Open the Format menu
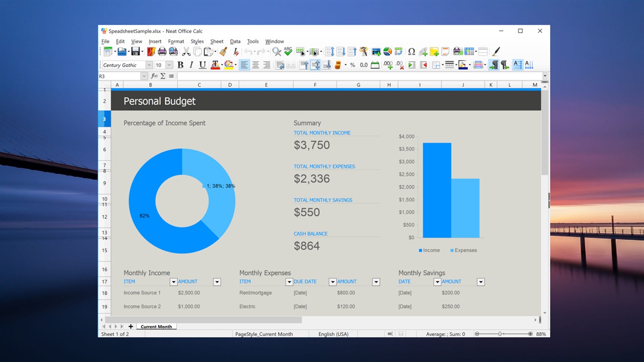The height and width of the screenshot is (362, 644). click(x=176, y=41)
